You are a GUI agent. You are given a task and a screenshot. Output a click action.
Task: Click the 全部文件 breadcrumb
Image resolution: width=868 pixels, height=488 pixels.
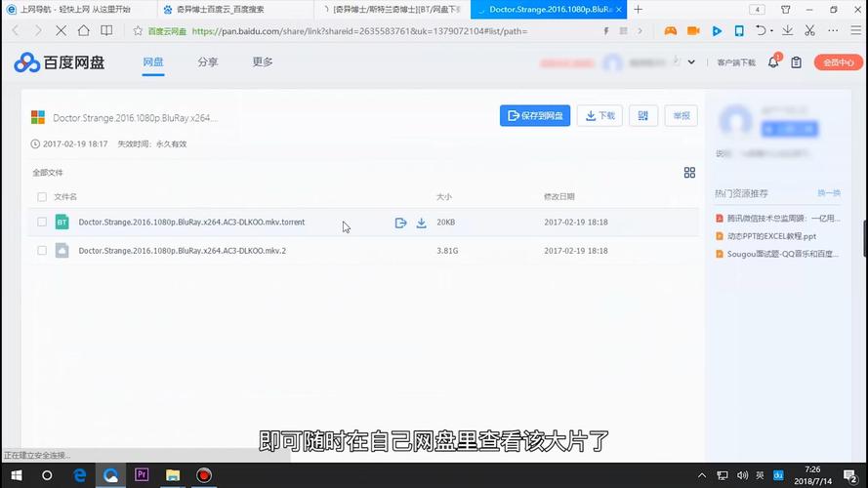coord(48,173)
